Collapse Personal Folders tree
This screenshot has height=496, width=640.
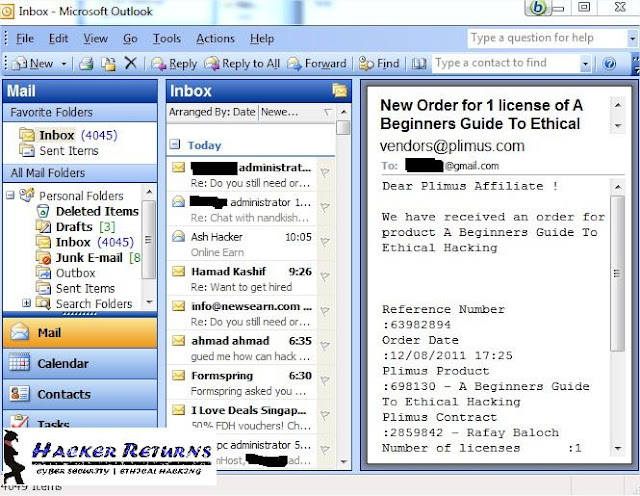click(10, 196)
